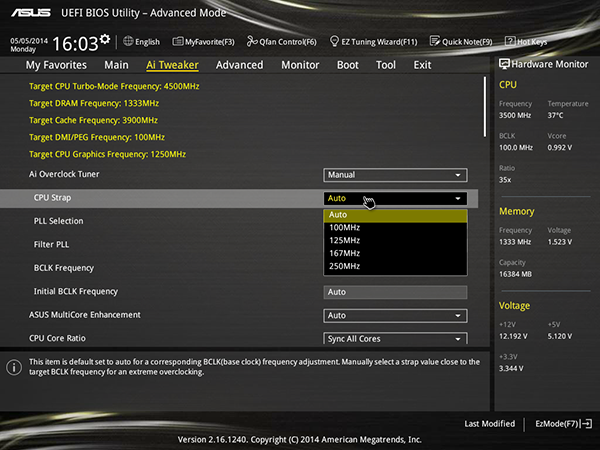Click the EzMode exit arrow icon

pos(587,424)
